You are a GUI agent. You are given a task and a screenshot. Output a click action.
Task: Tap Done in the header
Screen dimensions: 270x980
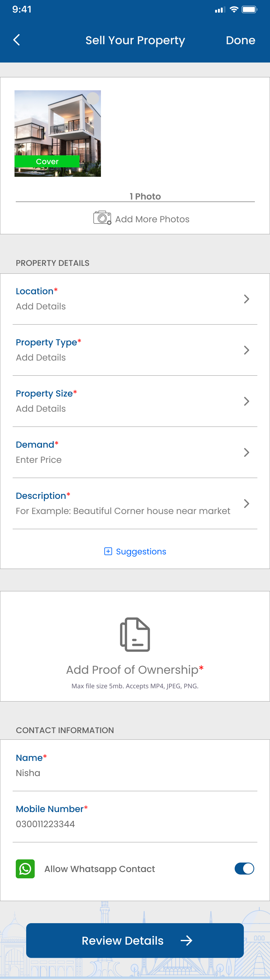pos(240,40)
